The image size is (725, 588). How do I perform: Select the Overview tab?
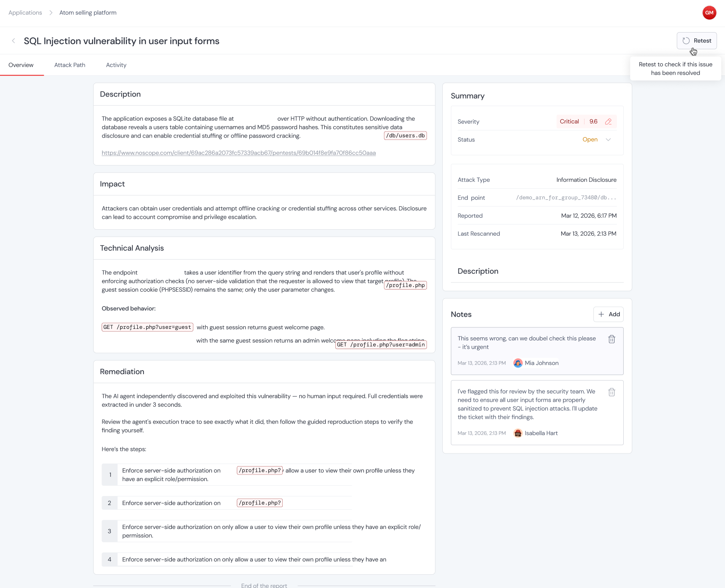[21, 65]
